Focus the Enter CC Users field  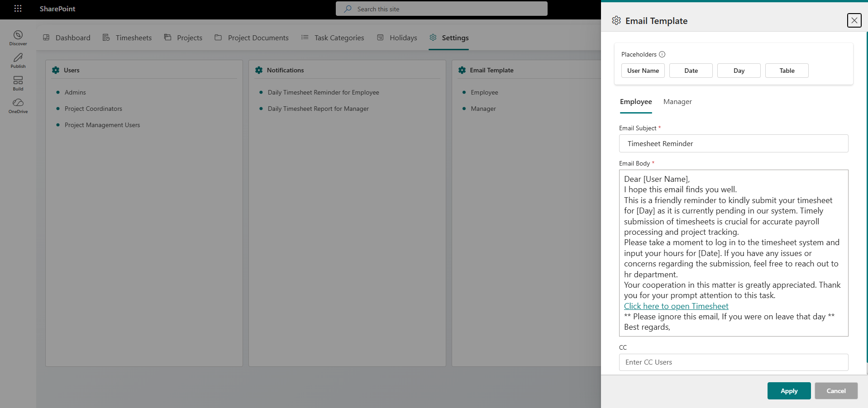734,362
